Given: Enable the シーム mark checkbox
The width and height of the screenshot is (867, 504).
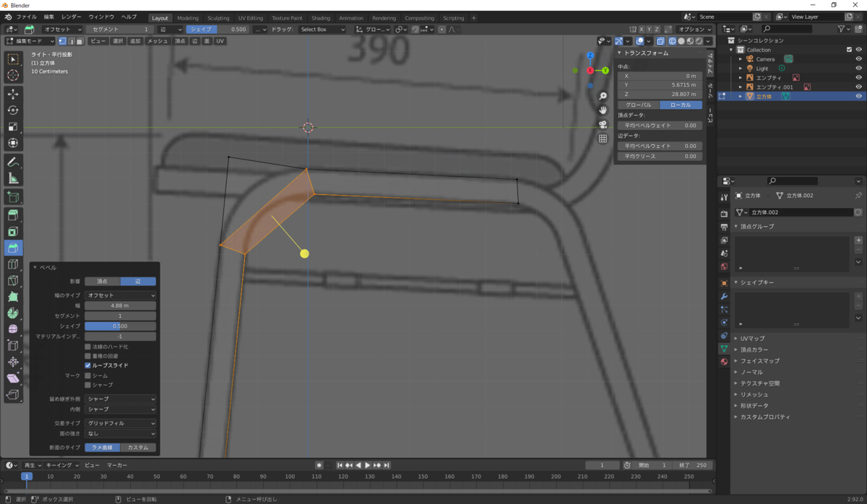Looking at the screenshot, I should pyautogui.click(x=88, y=375).
